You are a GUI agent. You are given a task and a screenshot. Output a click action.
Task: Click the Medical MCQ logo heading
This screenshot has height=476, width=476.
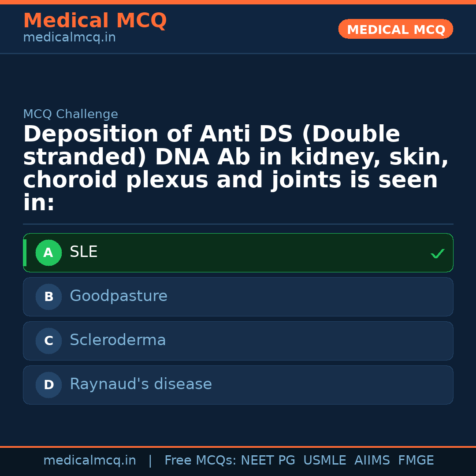(95, 21)
